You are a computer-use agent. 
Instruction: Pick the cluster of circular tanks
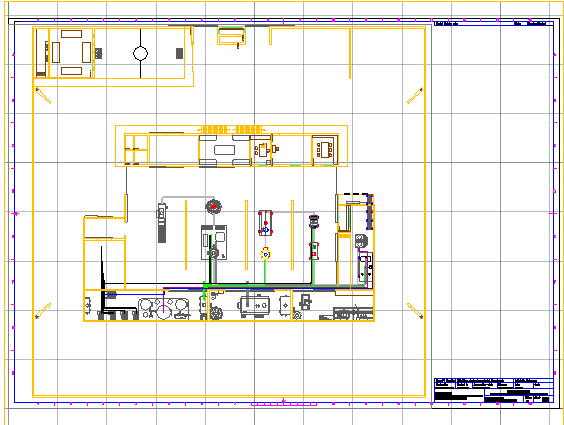(164, 308)
